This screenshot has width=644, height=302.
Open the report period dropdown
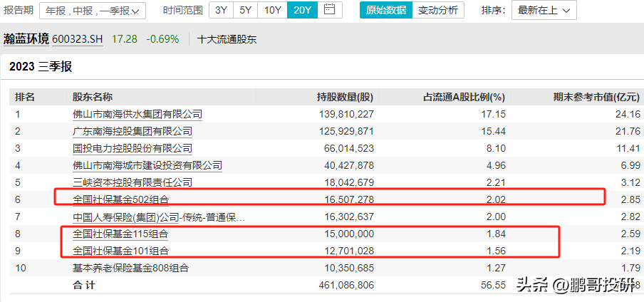(x=93, y=10)
